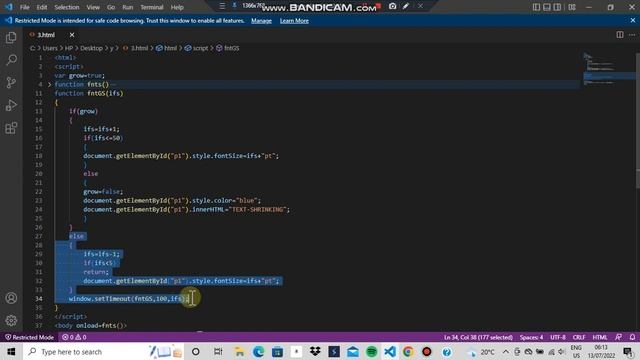
Task: Dismiss the Restricted Mode banner
Action: [633, 20]
